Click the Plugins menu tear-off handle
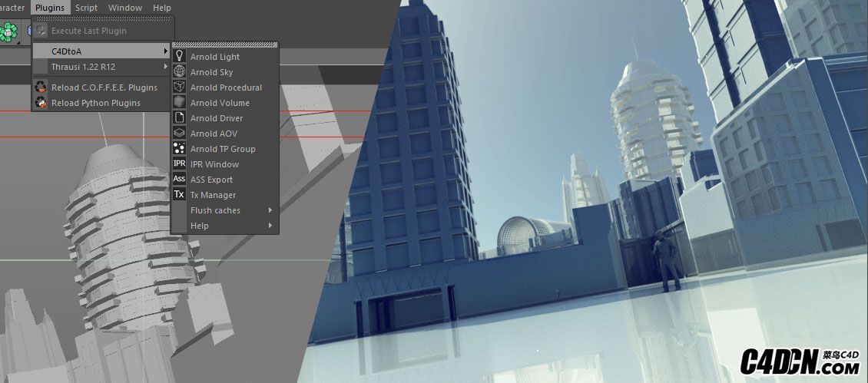The width and height of the screenshot is (868, 383). [103, 18]
